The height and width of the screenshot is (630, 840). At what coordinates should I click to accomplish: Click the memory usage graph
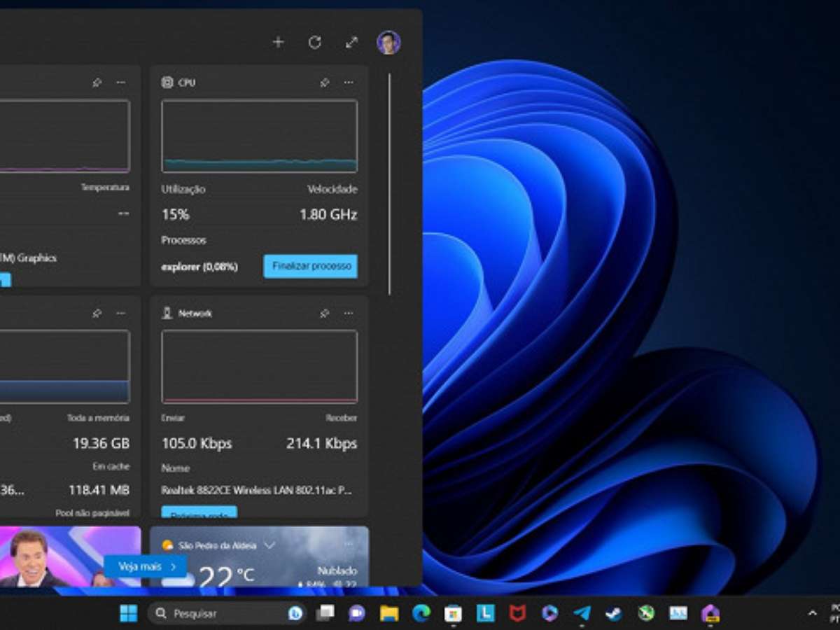coord(64,367)
